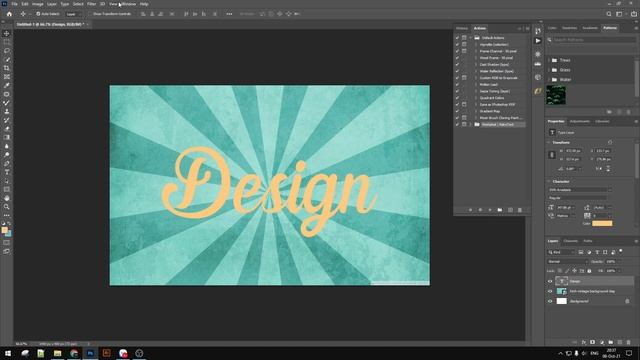Toggle checkmark for Gradient Map action
Screen dimensions: 640x360
pos(457,111)
